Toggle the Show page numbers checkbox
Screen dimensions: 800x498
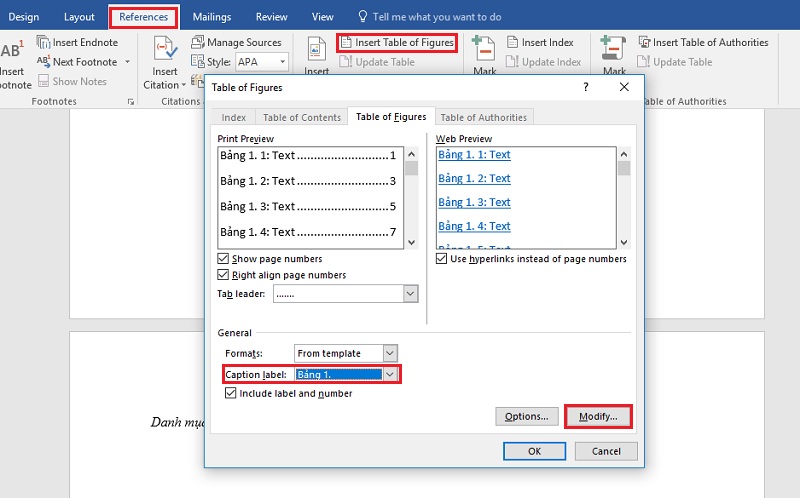tap(223, 258)
